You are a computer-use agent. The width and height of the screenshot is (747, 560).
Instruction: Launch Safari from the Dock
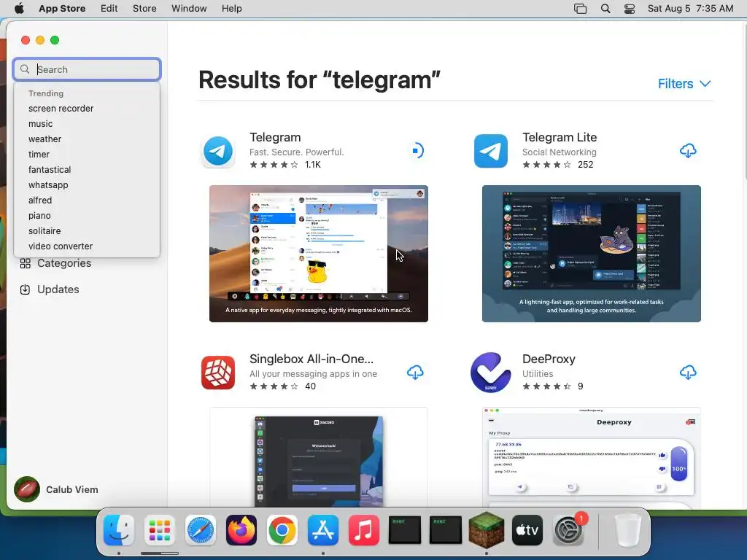(200, 530)
